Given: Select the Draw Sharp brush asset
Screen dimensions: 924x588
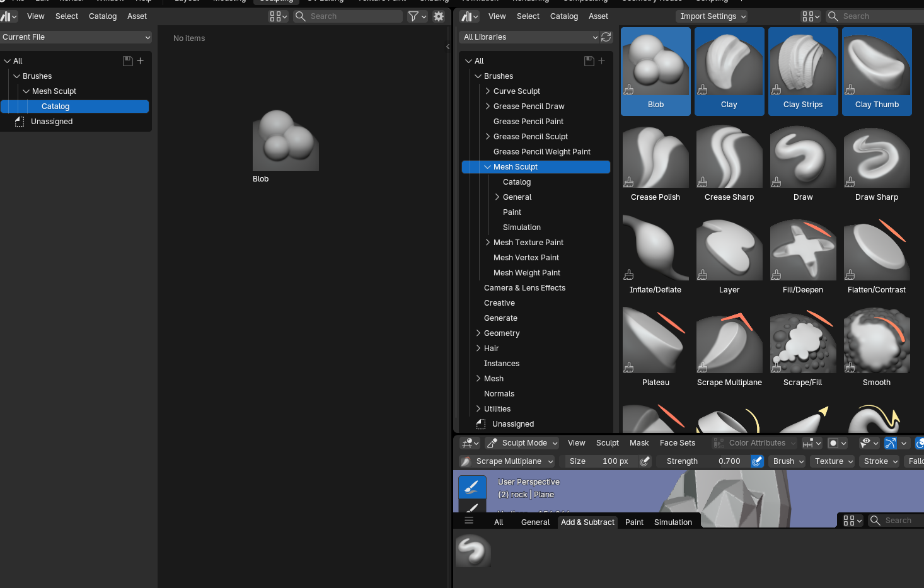Looking at the screenshot, I should 877,164.
